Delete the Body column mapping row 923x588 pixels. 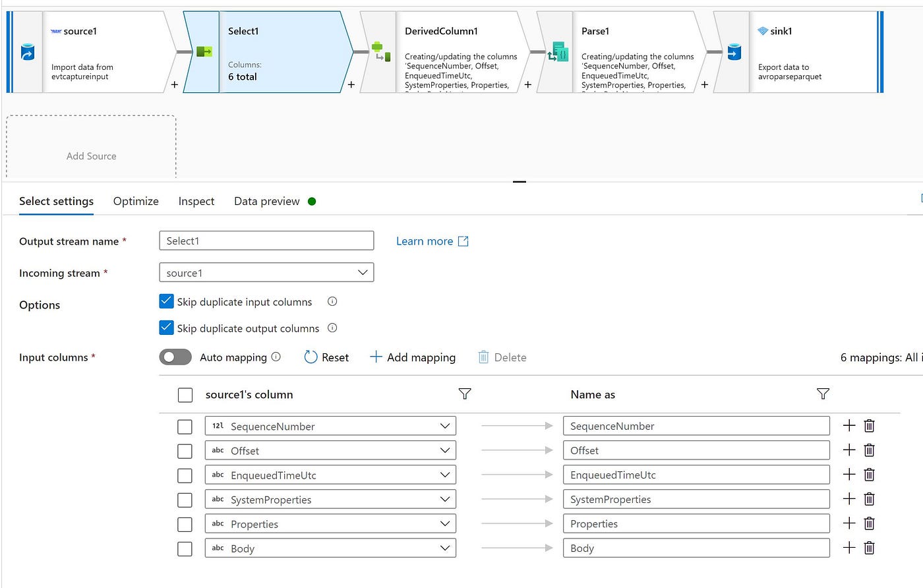[x=869, y=548]
